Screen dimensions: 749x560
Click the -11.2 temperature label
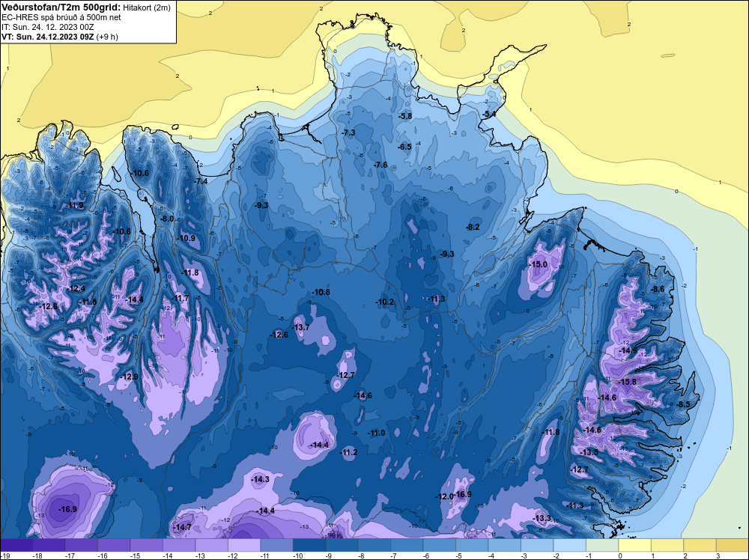coord(349,452)
